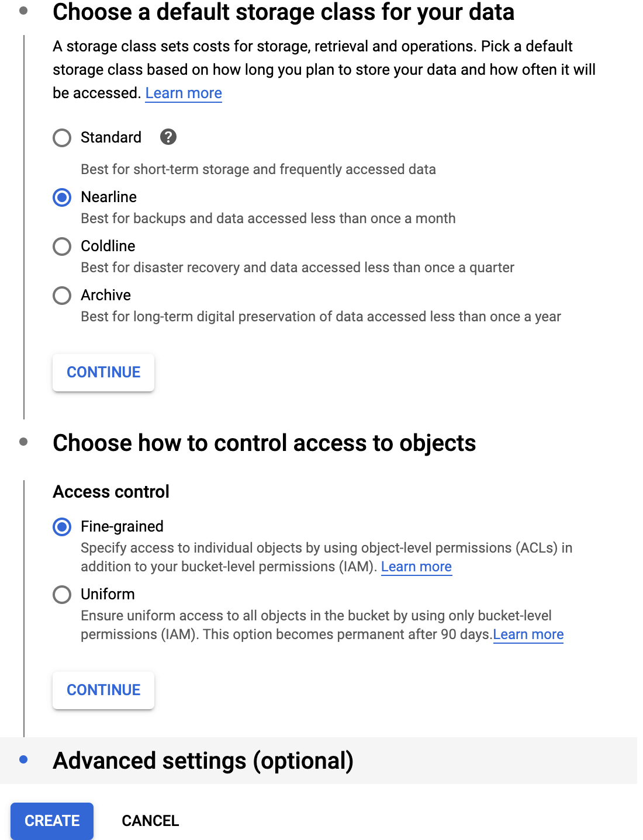Click the bullet beside Advanced settings
The height and width of the screenshot is (840, 643).
pos(23,759)
